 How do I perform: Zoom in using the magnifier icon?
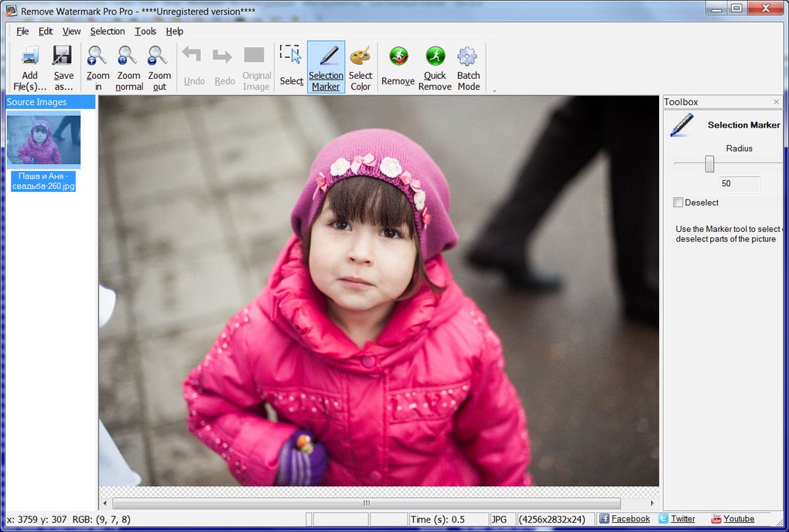coord(97,56)
